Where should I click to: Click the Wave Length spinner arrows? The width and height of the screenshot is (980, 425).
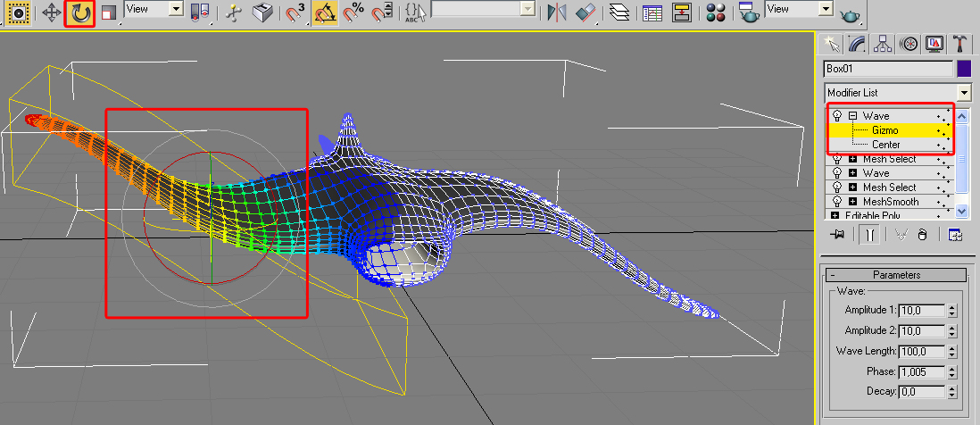click(951, 351)
